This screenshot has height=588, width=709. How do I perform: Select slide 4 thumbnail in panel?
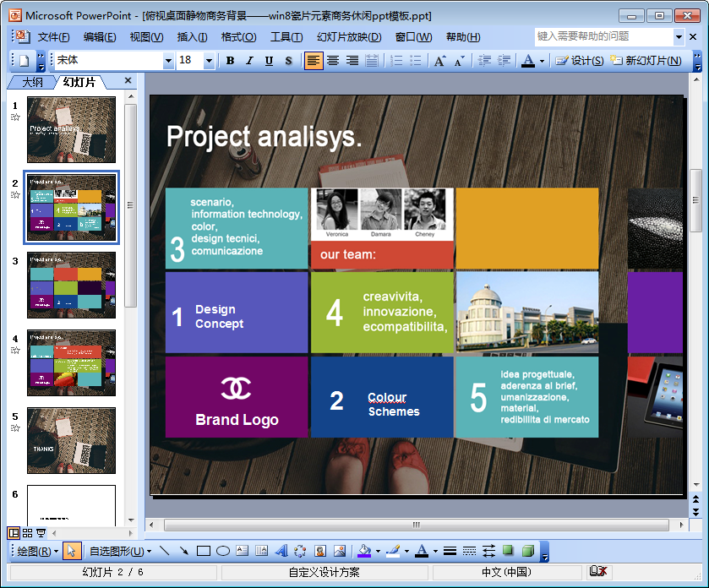(x=71, y=362)
